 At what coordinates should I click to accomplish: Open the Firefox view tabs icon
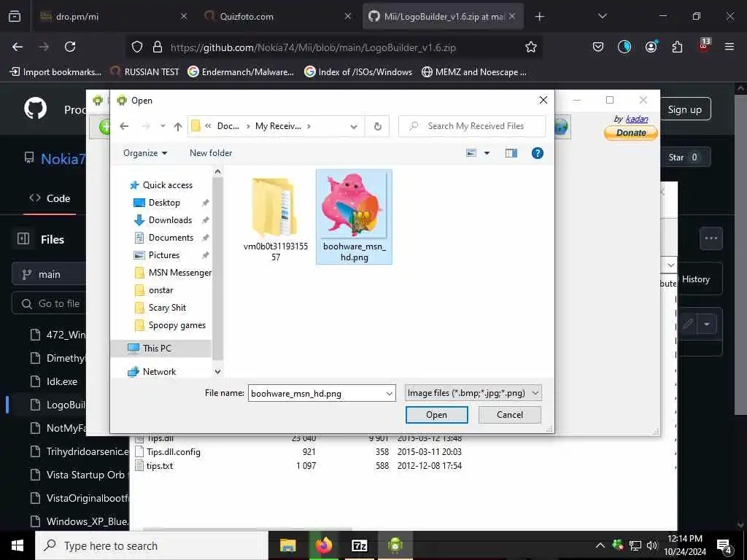[15, 16]
